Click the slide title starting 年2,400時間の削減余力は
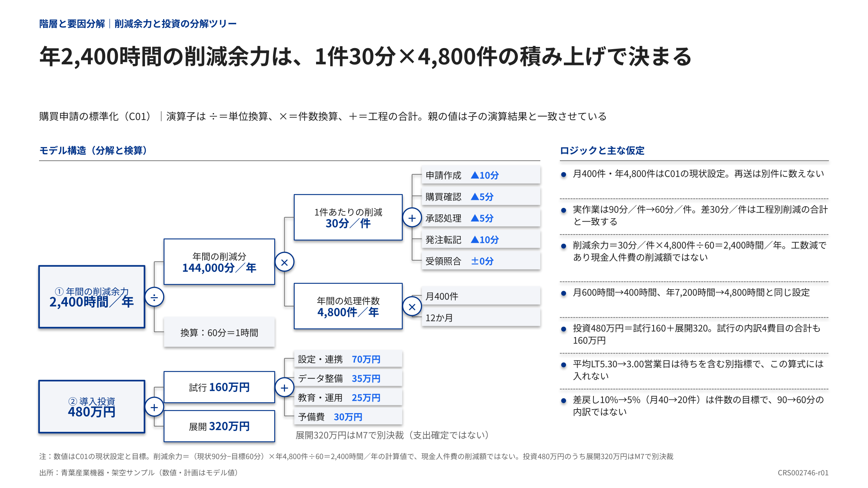Image resolution: width=868 pixels, height=488 pixels. (x=365, y=56)
